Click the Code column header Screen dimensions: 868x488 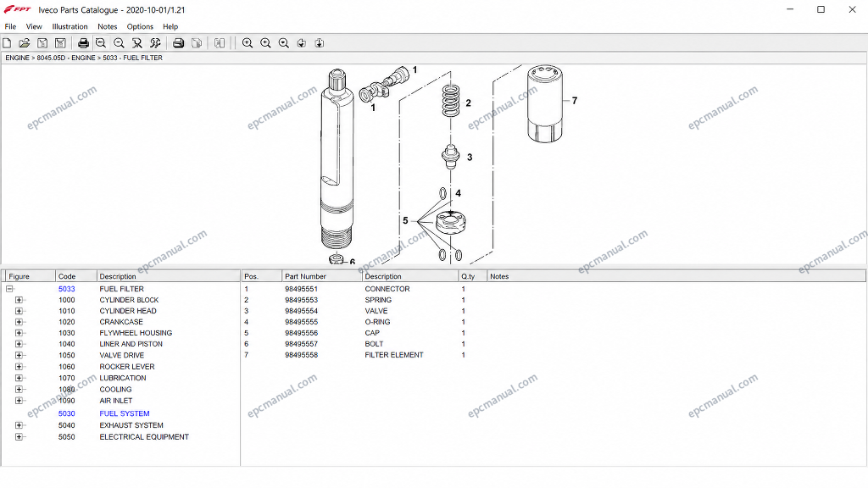click(x=76, y=276)
